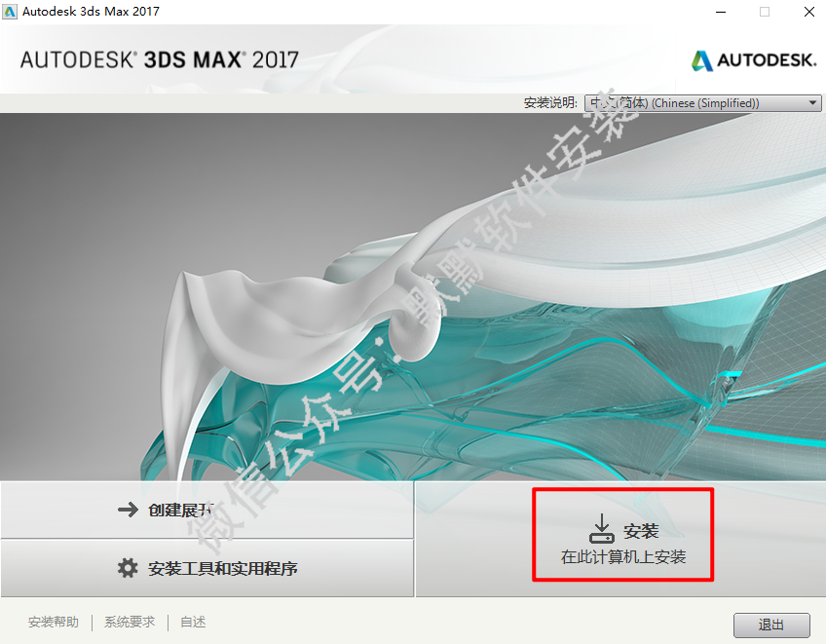Click the gear icon beside 安装工具和实用程序
The image size is (826, 644).
128,568
